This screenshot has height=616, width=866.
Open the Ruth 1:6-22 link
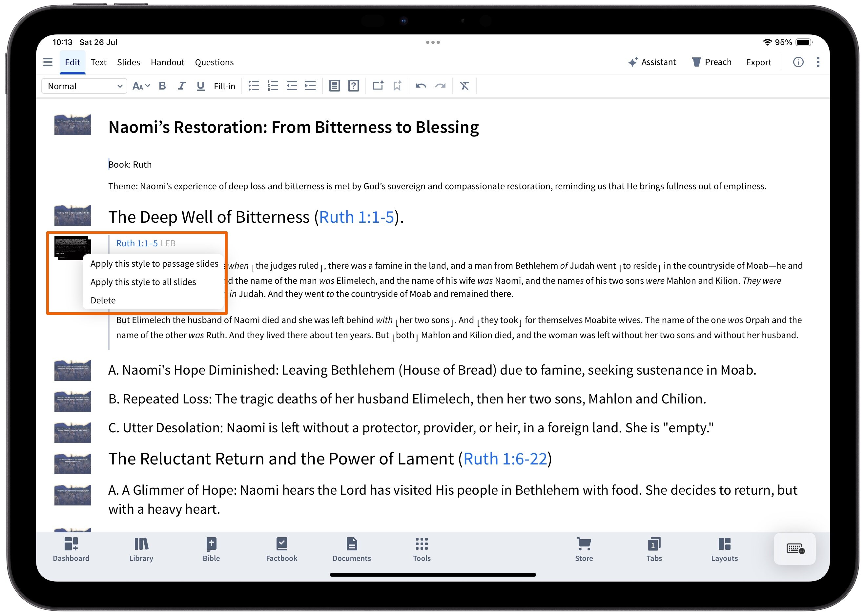click(505, 459)
